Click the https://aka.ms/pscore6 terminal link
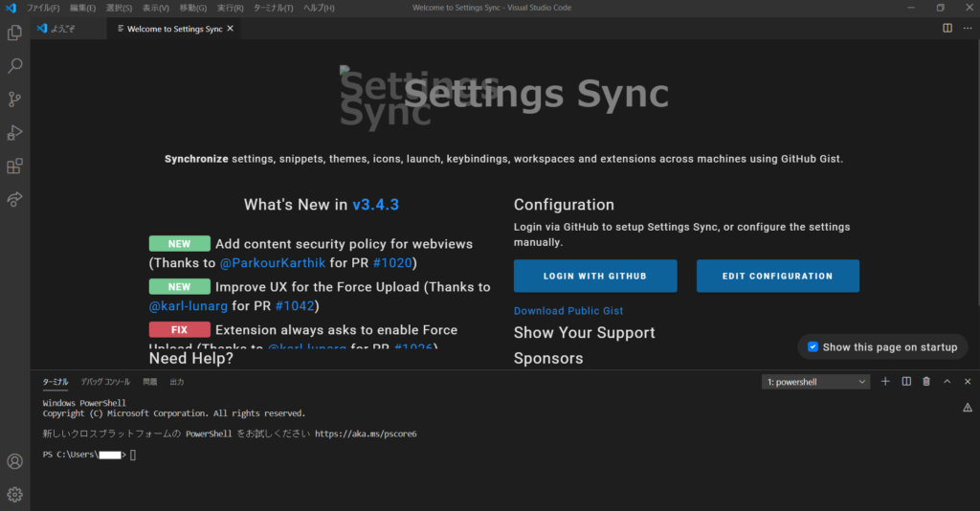The width and height of the screenshot is (980, 511). pyautogui.click(x=366, y=433)
